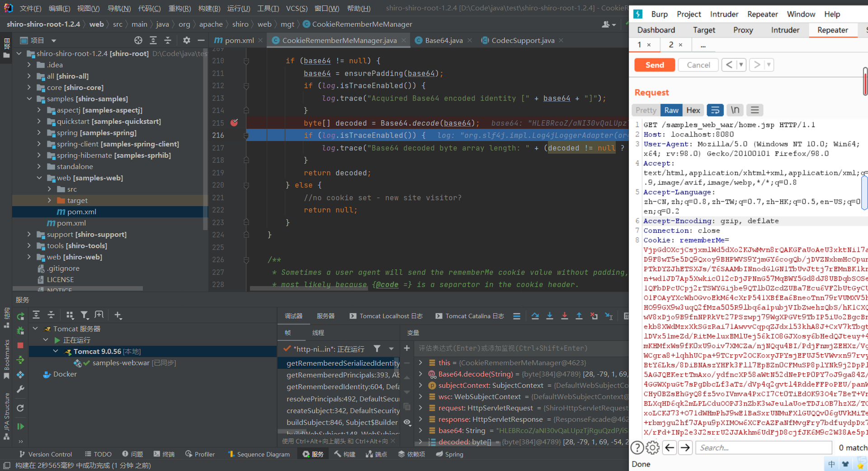Click the refresh icon in Services sidebar
Image resolution: width=868 pixels, height=471 pixels.
(x=20, y=408)
